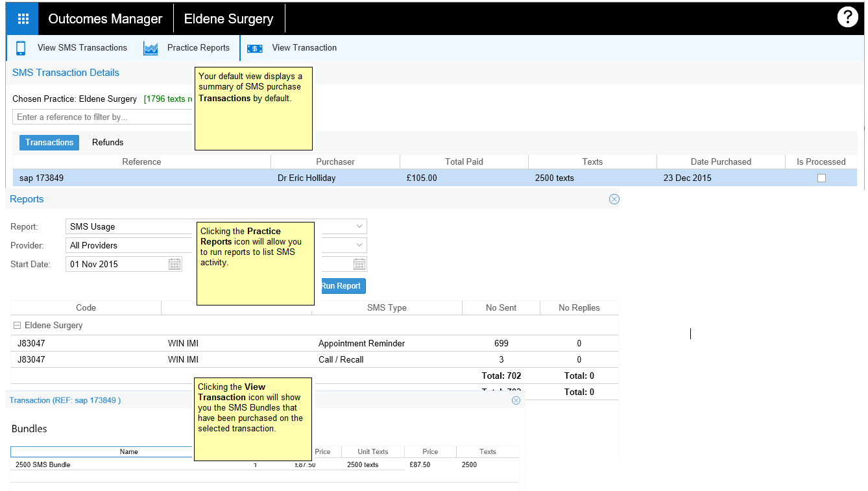
Task: Open the Report type dropdown
Action: (359, 226)
